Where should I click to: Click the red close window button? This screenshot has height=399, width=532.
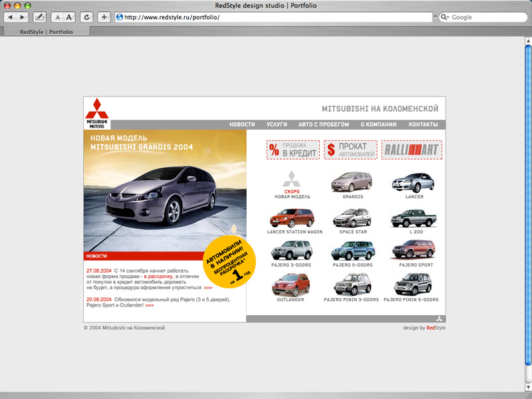7,5
